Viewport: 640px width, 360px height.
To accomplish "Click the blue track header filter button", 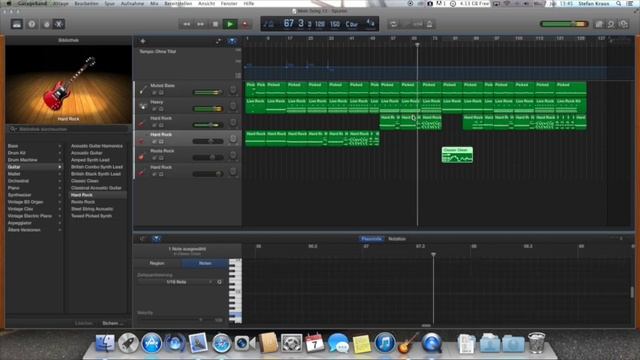I will click(x=232, y=41).
